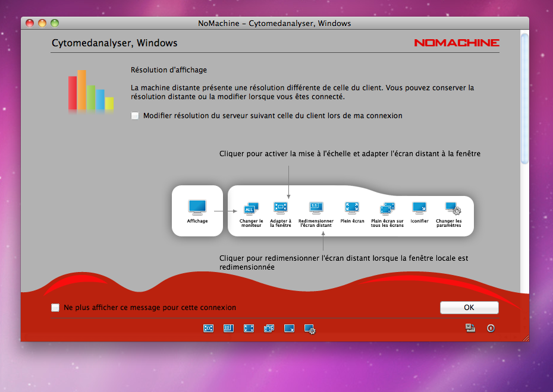Click the 'Changer les paramètres' icon in the guide illustration
This screenshot has height=392, width=553.
pos(453,208)
